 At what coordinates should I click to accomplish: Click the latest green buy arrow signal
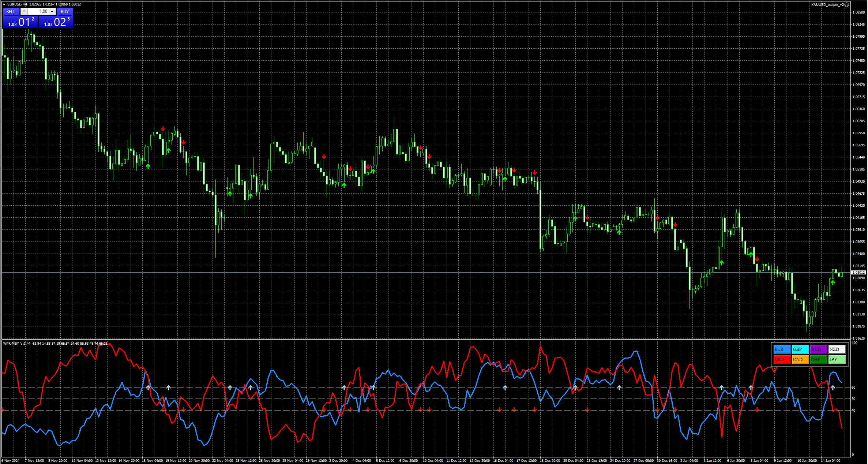(833, 282)
